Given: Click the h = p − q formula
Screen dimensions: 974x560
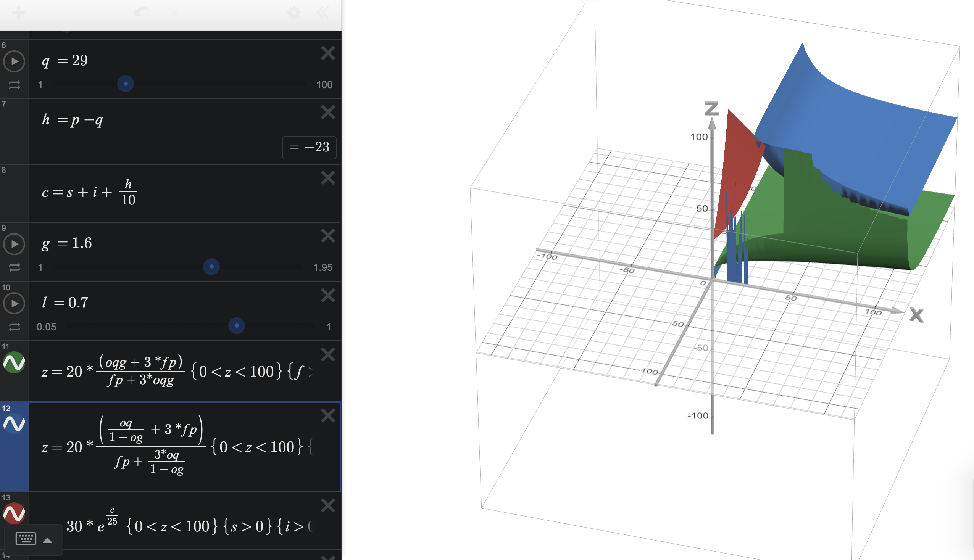Looking at the screenshot, I should 72,120.
